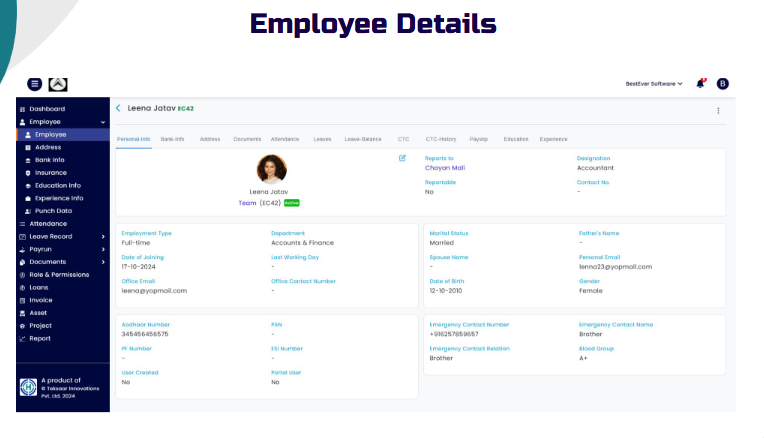Open the CTC-History tab

[x=440, y=139]
